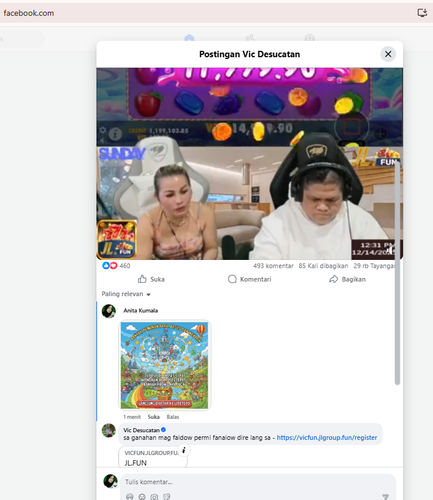The width and height of the screenshot is (433, 500).
Task: Click the emoji icon in comment box
Action: (x=142, y=497)
